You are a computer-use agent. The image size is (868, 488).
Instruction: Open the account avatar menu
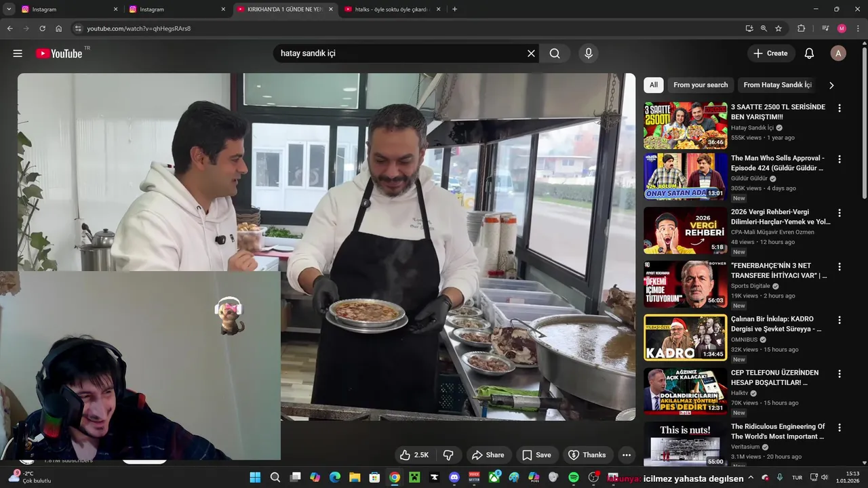(x=838, y=54)
